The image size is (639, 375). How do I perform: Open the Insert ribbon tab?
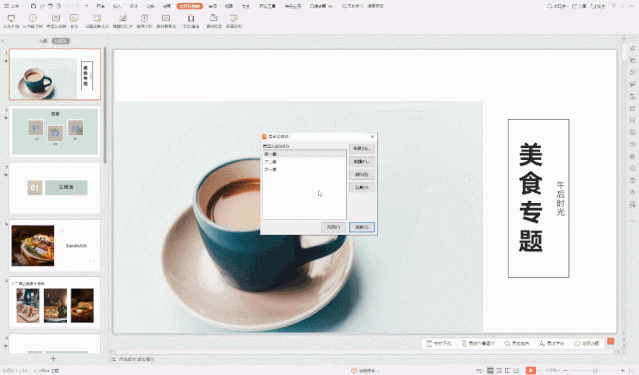coord(117,6)
